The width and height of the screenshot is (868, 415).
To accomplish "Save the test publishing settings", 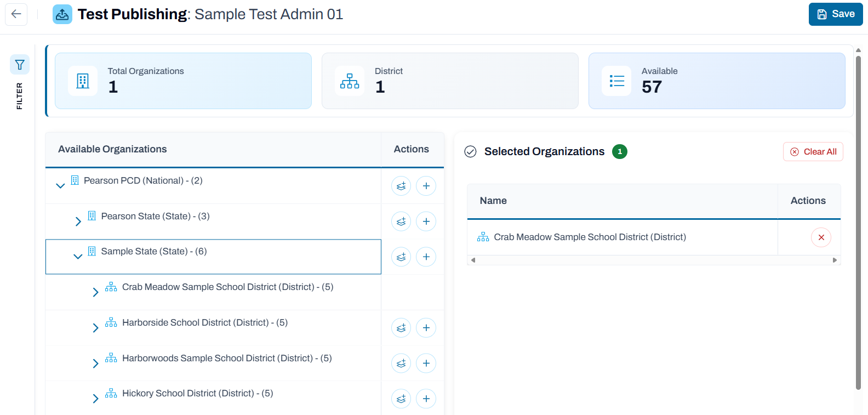I will point(836,14).
